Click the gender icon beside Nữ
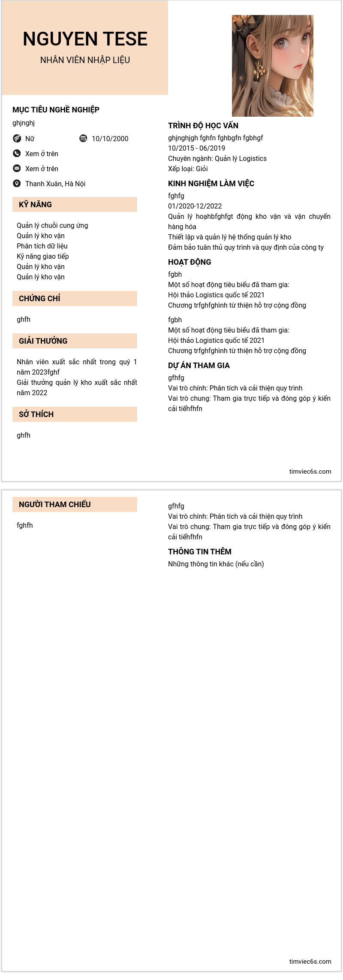Viewport: 343px width, 980px height. click(x=17, y=138)
